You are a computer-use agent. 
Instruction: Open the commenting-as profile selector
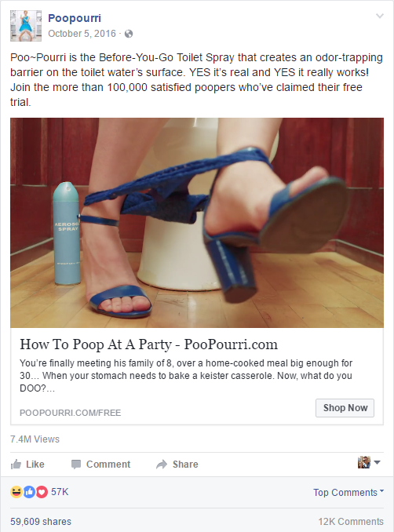point(369,462)
